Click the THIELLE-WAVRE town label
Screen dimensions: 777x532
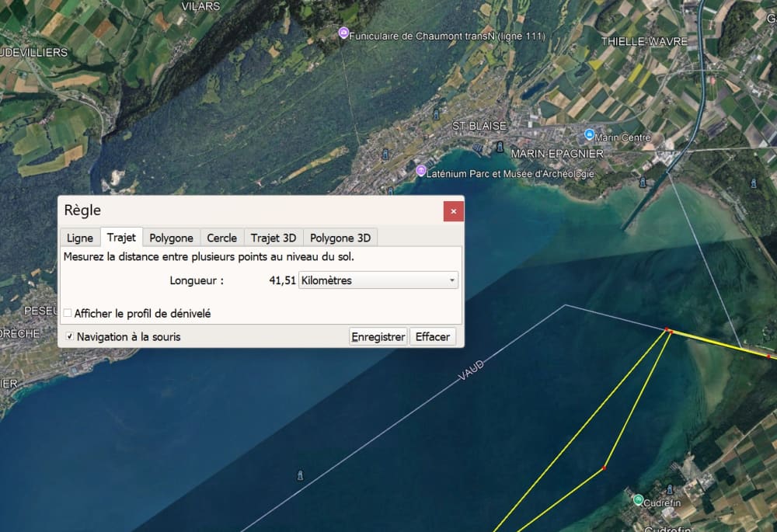tap(644, 42)
